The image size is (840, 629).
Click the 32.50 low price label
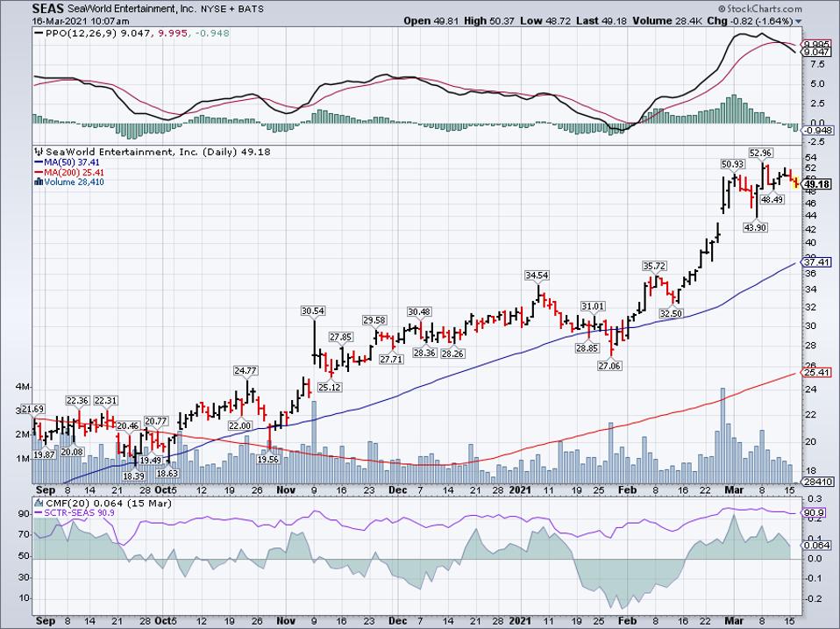pyautogui.click(x=671, y=313)
